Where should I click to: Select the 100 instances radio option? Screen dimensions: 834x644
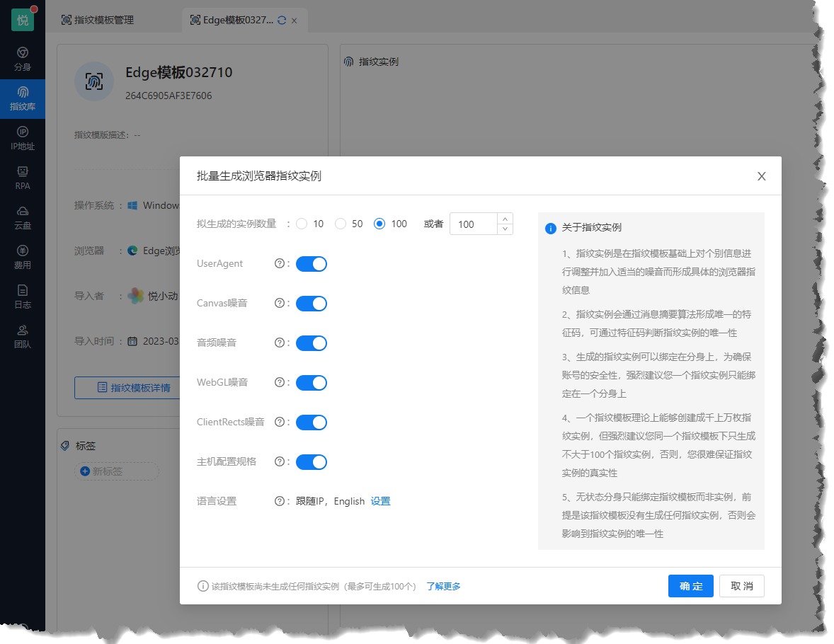tap(379, 224)
